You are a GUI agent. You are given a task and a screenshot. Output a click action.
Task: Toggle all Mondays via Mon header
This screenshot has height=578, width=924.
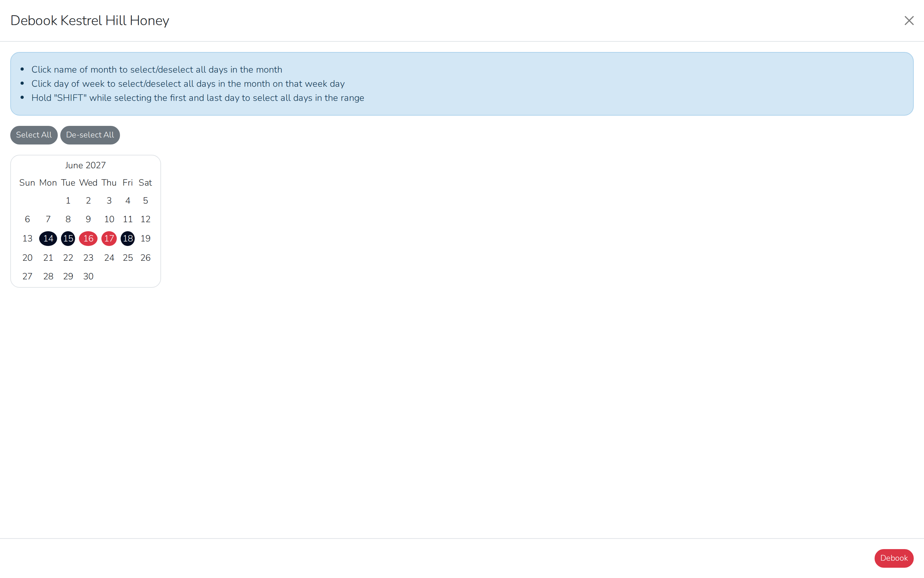(48, 183)
